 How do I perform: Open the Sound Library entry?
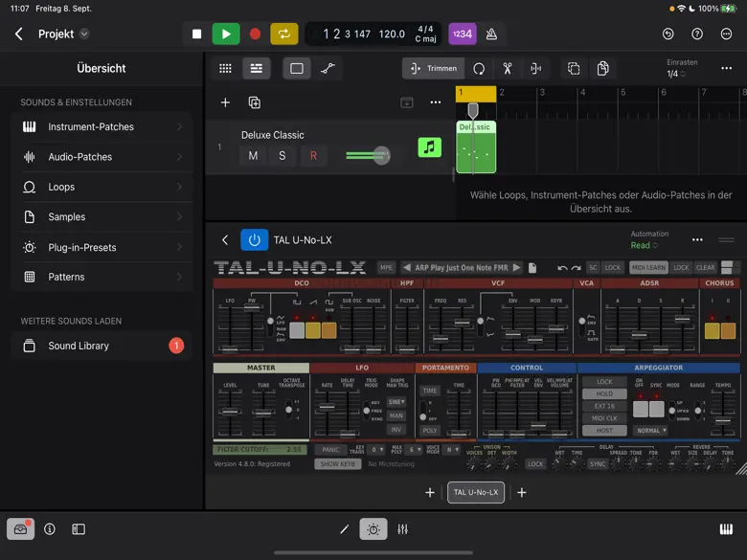102,346
